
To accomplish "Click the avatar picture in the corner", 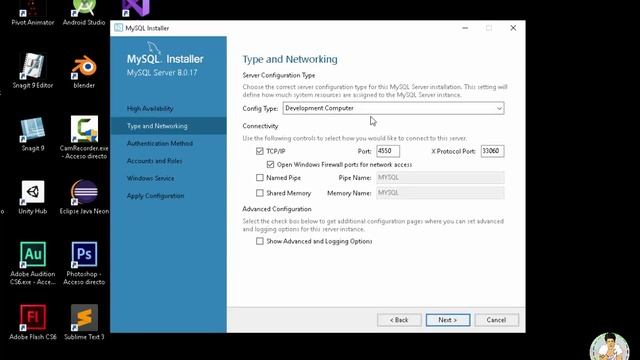I will pos(609,347).
